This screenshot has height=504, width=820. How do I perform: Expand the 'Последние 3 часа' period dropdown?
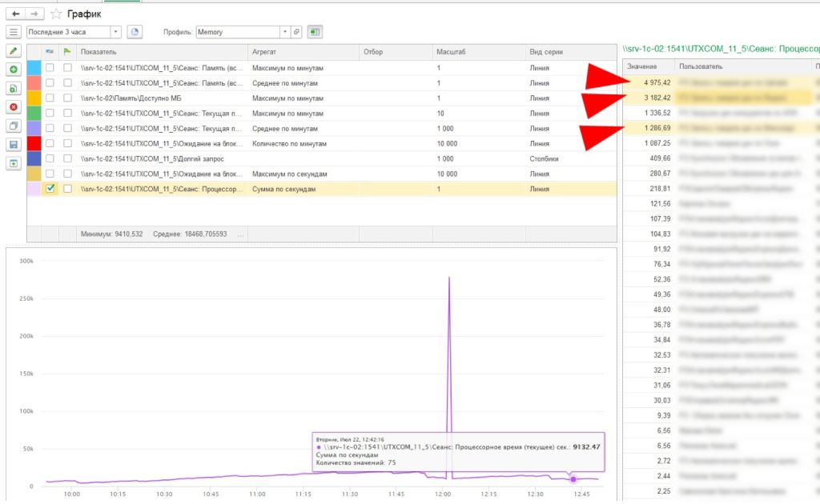(x=116, y=32)
